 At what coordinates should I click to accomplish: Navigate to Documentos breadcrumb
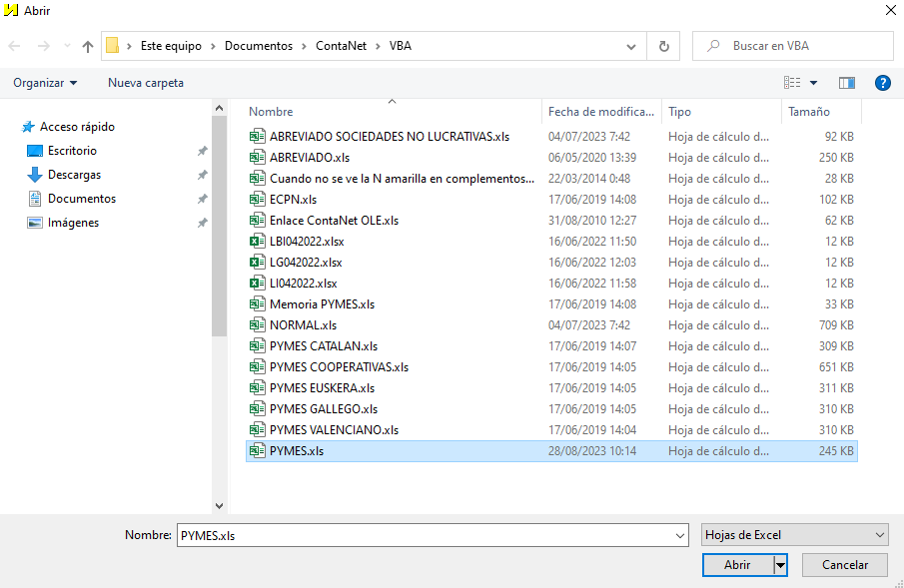pos(259,46)
